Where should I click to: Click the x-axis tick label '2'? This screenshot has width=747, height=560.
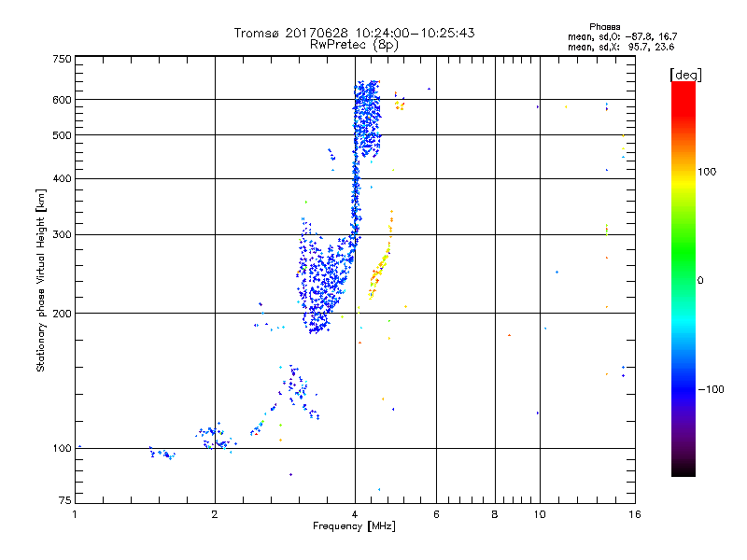(x=215, y=514)
